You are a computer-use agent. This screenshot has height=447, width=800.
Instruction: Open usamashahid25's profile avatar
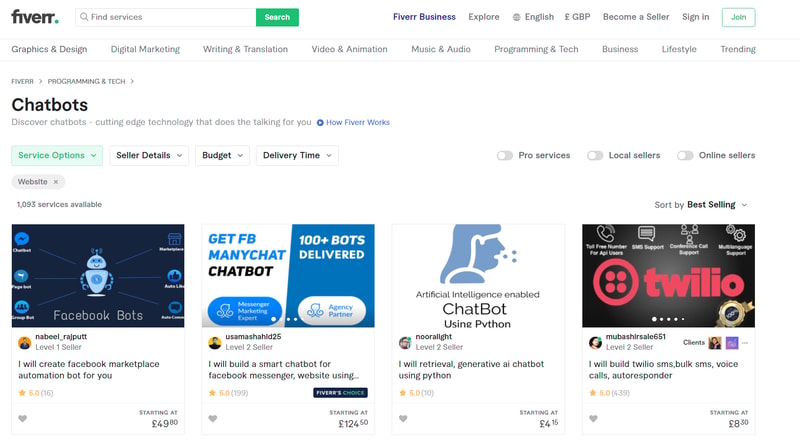pyautogui.click(x=215, y=342)
